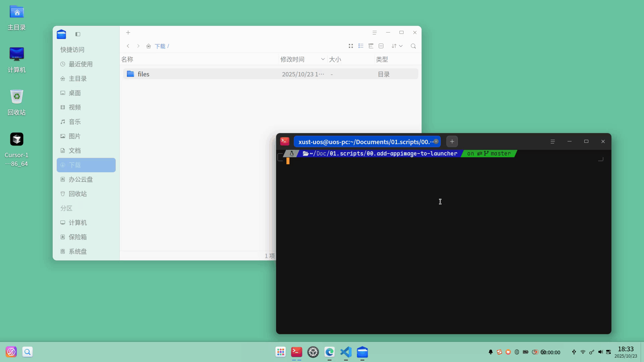
Task: Open 视频 in the sidebar
Action: click(x=86, y=107)
